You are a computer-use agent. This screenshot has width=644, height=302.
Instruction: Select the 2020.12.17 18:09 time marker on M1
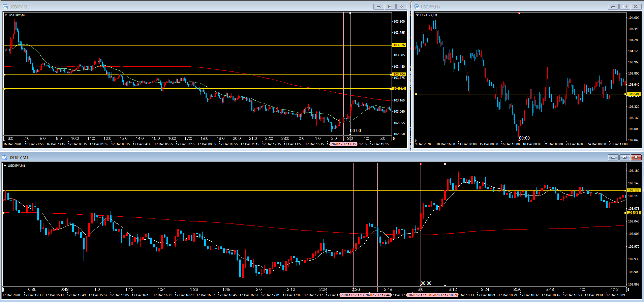pos(445,295)
